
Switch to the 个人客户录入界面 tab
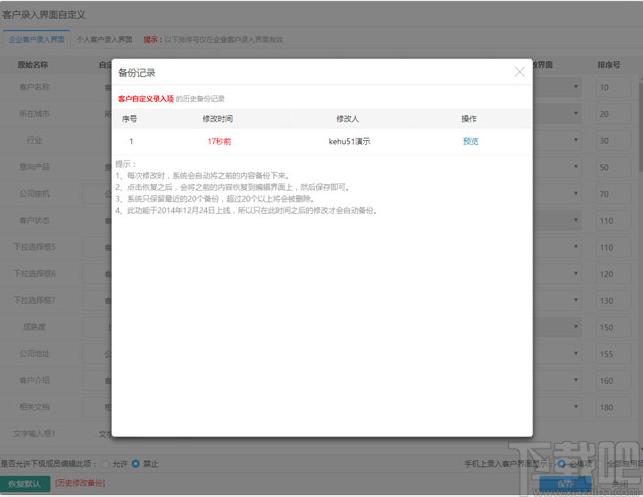click(x=105, y=39)
